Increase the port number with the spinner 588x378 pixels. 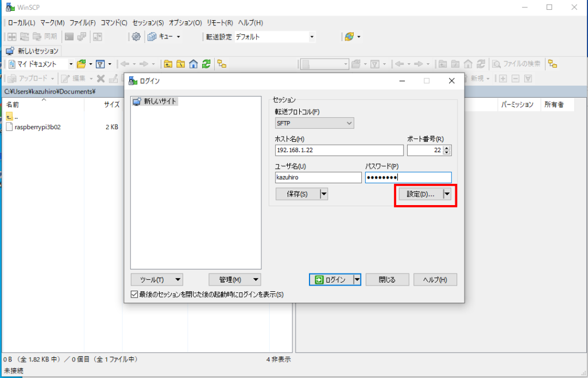point(447,148)
